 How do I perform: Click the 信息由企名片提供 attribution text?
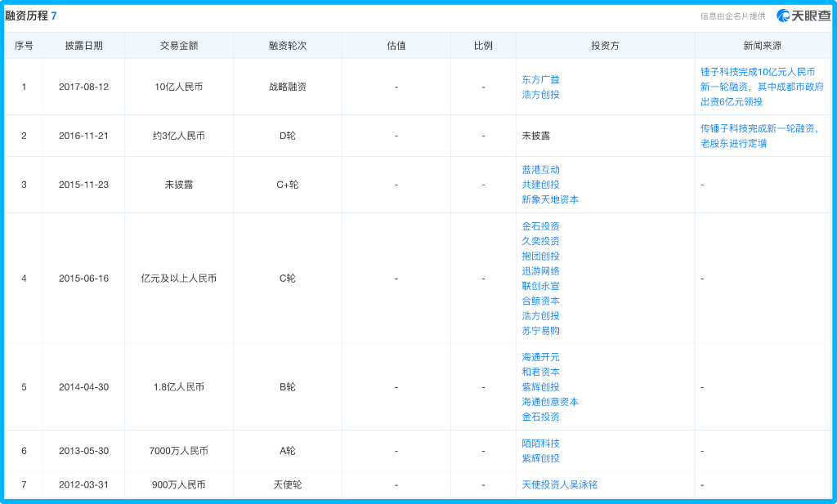coord(732,16)
